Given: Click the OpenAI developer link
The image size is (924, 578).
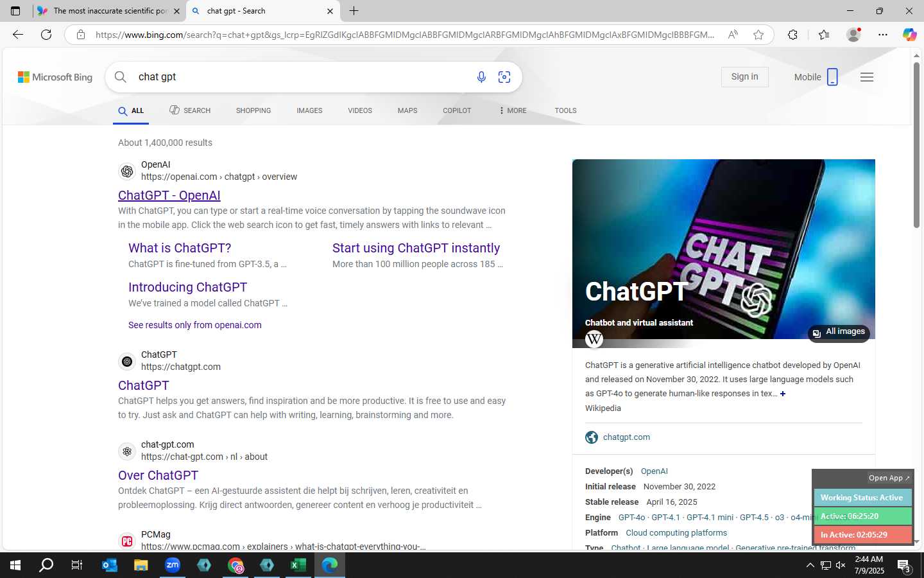Looking at the screenshot, I should (x=654, y=471).
